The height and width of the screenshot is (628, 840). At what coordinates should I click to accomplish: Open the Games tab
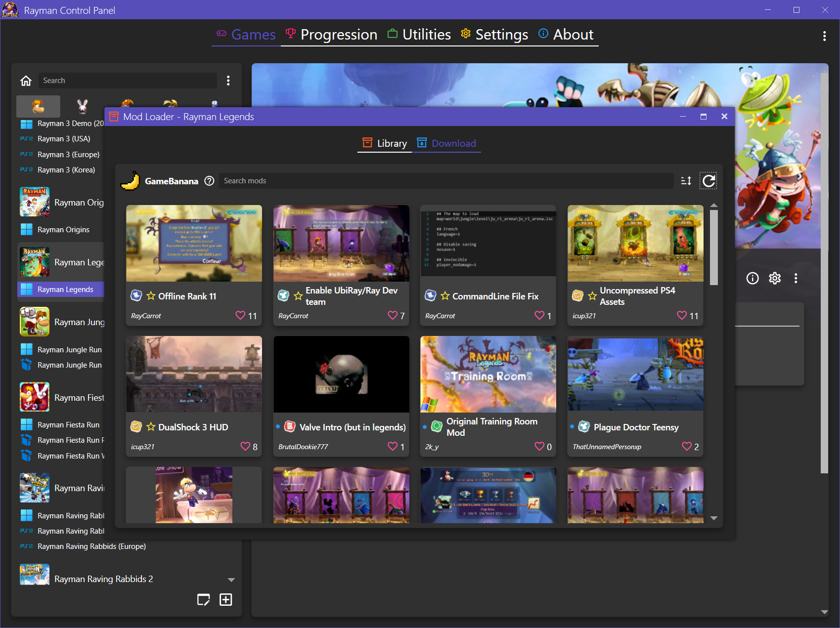[246, 34]
